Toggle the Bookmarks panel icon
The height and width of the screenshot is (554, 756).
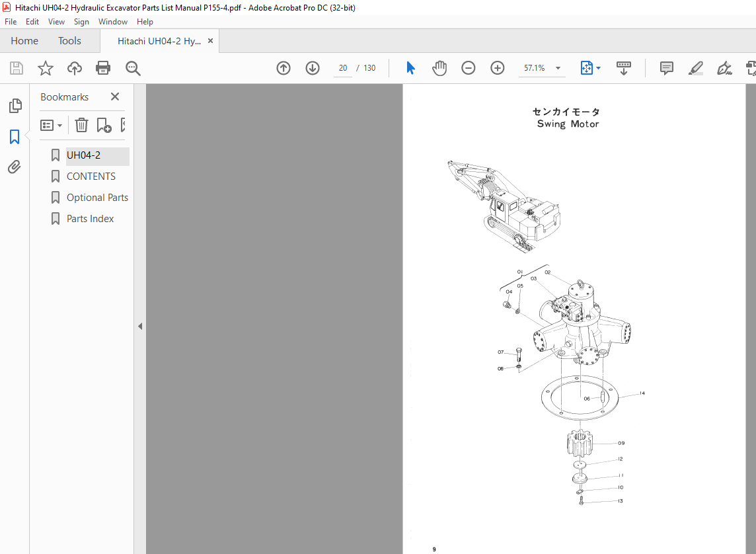(15, 137)
